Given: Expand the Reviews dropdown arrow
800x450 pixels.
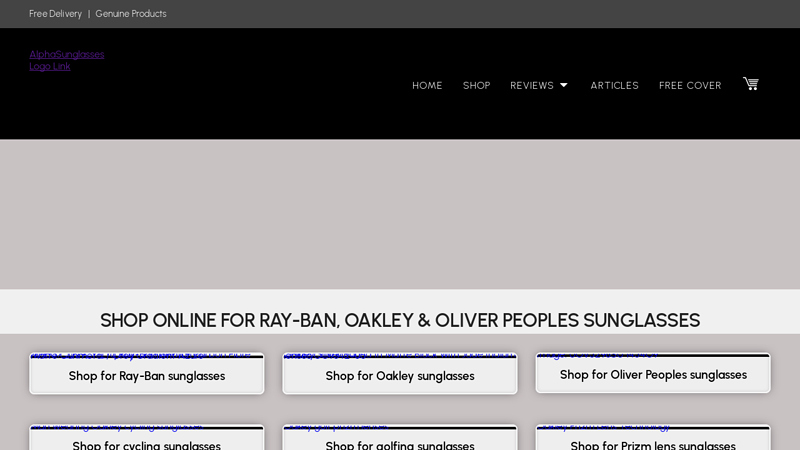Looking at the screenshot, I should [564, 85].
